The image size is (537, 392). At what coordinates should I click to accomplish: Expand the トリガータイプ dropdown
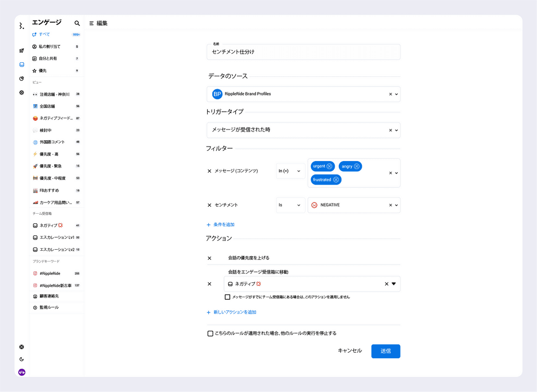point(396,130)
